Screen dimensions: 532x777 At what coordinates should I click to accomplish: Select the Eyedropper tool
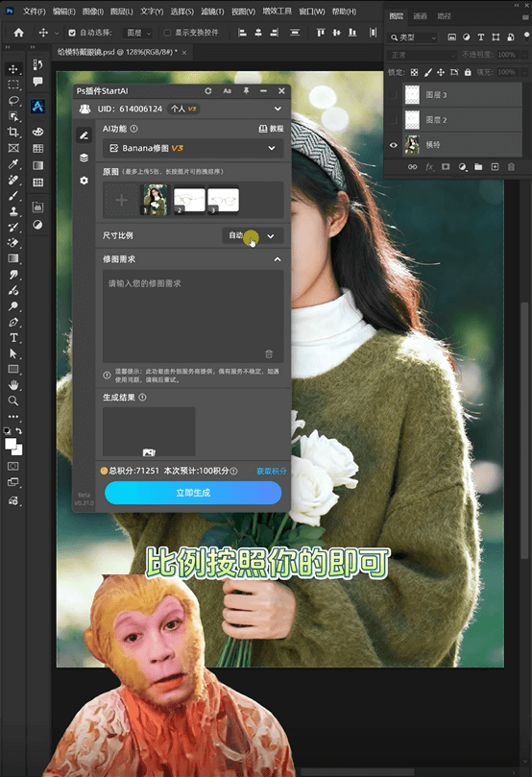pyautogui.click(x=13, y=163)
